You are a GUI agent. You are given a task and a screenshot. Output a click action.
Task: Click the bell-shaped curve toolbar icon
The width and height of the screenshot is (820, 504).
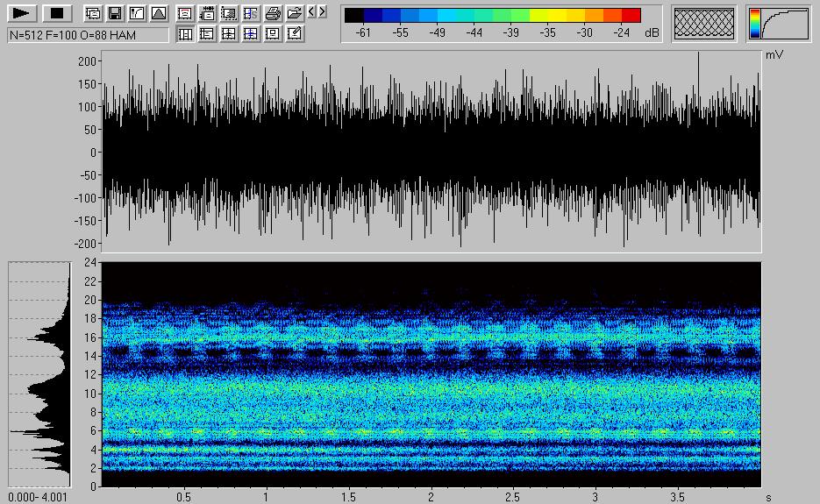(x=158, y=13)
